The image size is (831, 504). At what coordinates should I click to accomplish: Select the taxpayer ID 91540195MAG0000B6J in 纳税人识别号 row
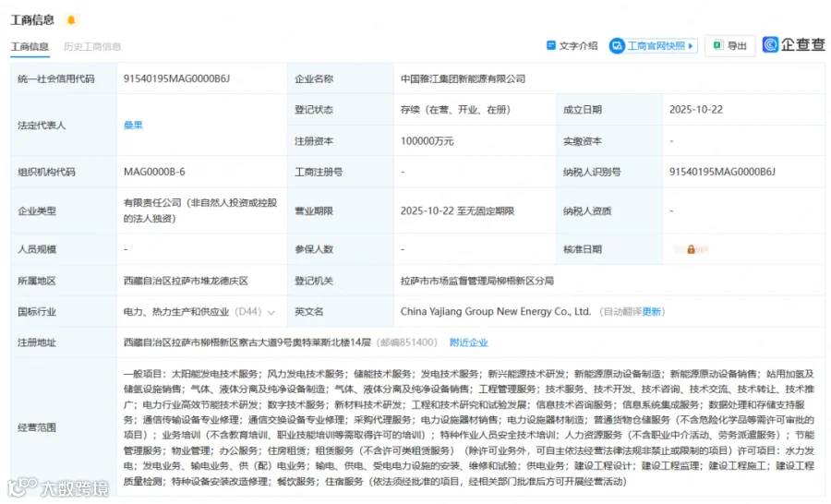pos(722,172)
